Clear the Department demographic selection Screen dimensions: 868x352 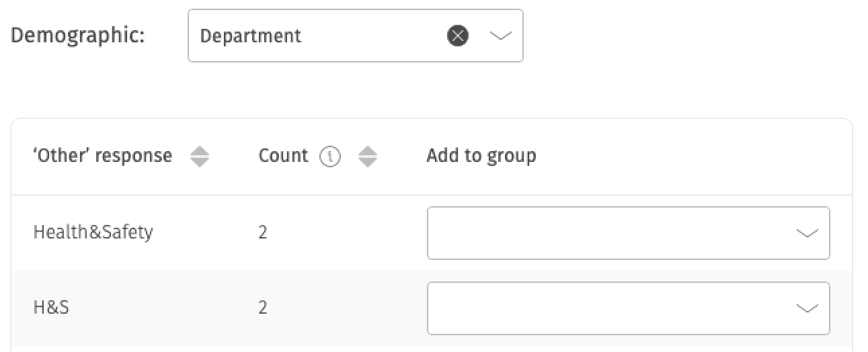click(458, 36)
